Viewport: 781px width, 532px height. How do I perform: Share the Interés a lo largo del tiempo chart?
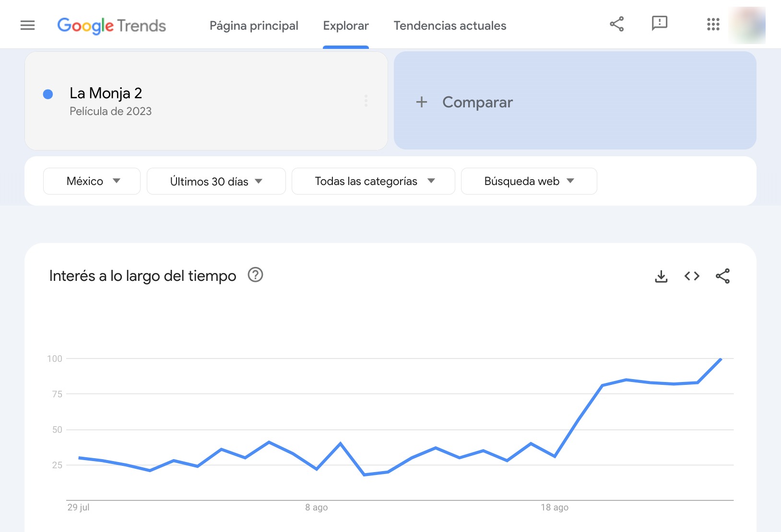tap(722, 276)
